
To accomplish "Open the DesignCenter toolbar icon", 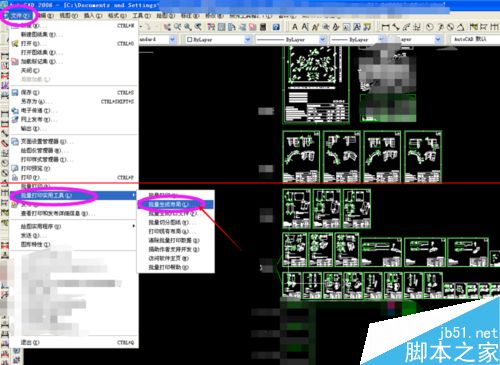I will tap(221, 27).
